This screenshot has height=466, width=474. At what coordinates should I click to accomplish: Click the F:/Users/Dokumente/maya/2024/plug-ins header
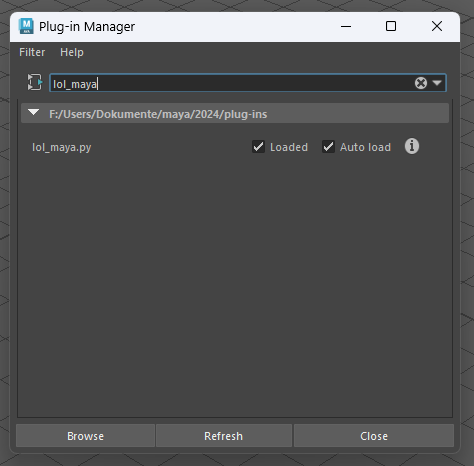pos(158,114)
